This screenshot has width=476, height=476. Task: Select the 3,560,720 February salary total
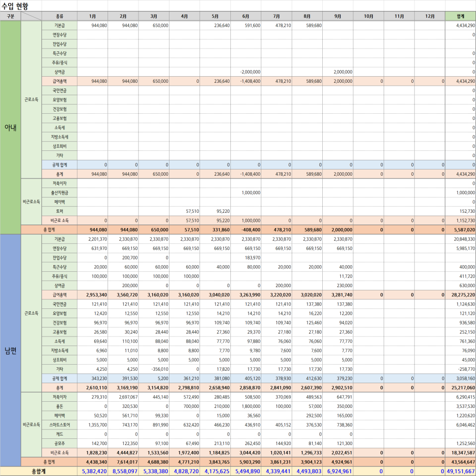123,295
